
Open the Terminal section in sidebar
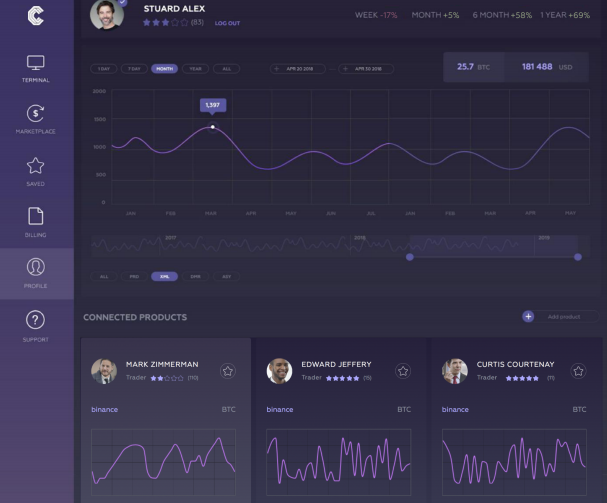pyautogui.click(x=35, y=67)
